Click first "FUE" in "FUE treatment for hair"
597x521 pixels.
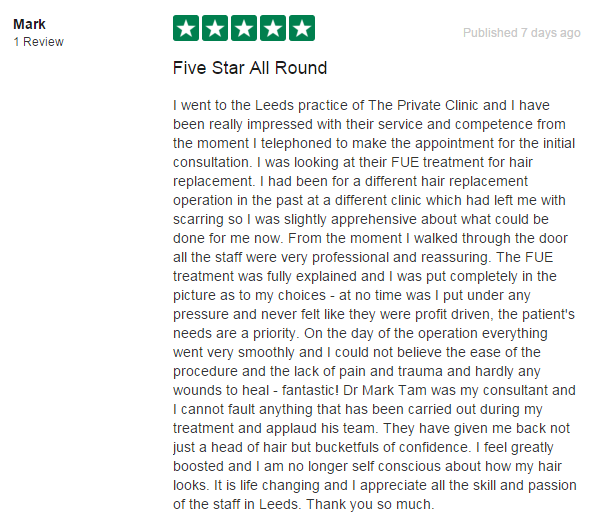pos(405,163)
